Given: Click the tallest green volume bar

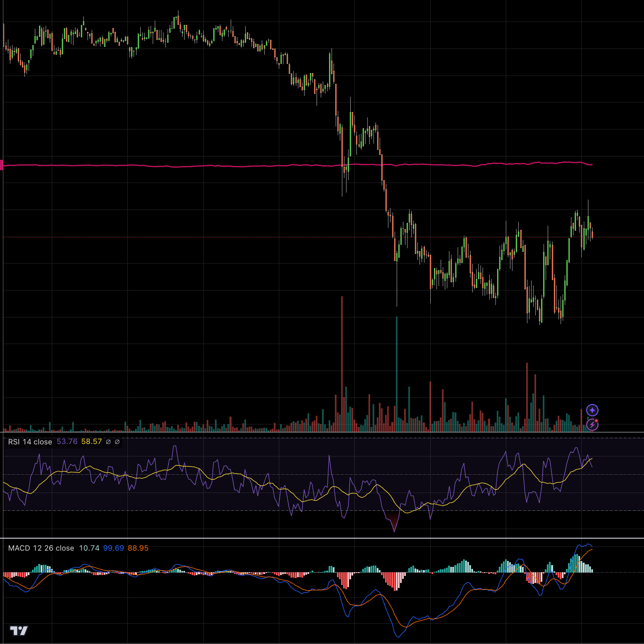Looking at the screenshot, I should [x=397, y=373].
